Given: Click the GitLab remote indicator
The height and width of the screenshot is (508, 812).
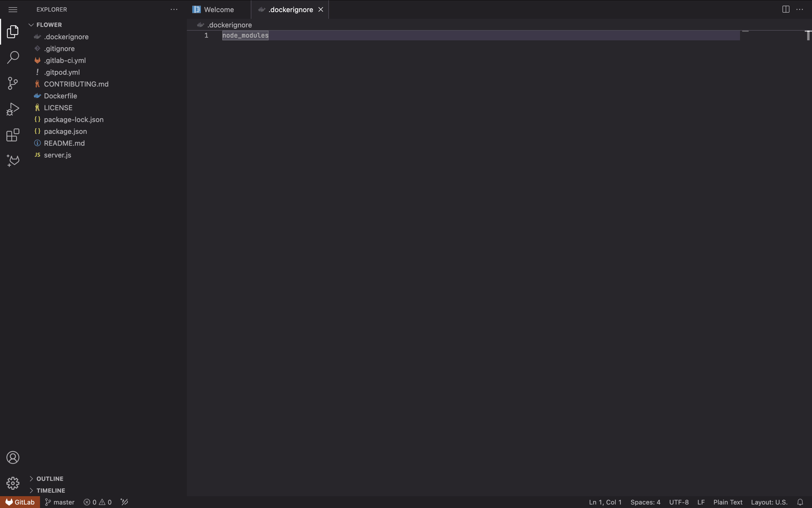Looking at the screenshot, I should pos(20,502).
